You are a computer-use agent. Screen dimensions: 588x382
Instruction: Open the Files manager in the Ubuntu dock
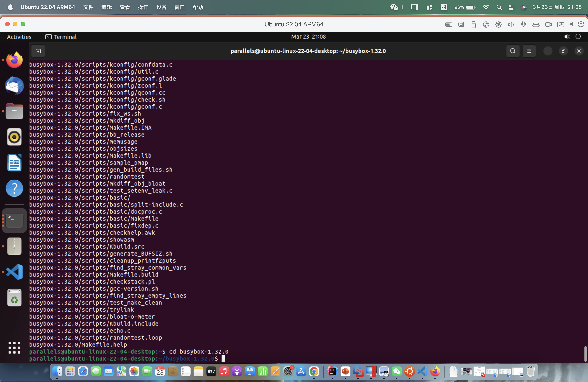[14, 111]
